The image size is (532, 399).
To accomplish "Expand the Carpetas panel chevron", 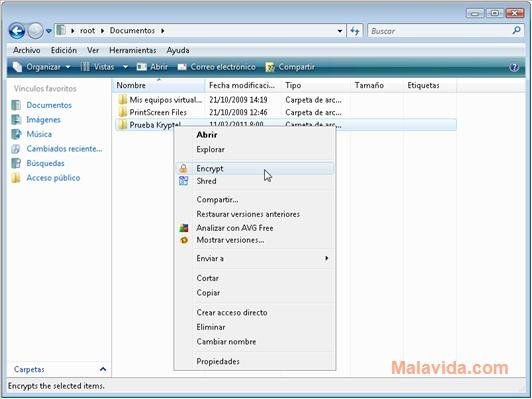I will tap(103, 369).
